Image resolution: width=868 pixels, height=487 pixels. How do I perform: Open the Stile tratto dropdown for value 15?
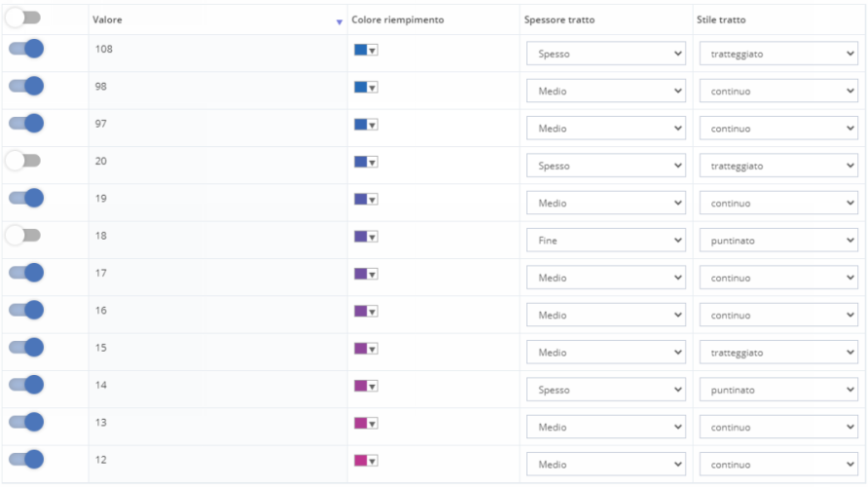[778, 353]
